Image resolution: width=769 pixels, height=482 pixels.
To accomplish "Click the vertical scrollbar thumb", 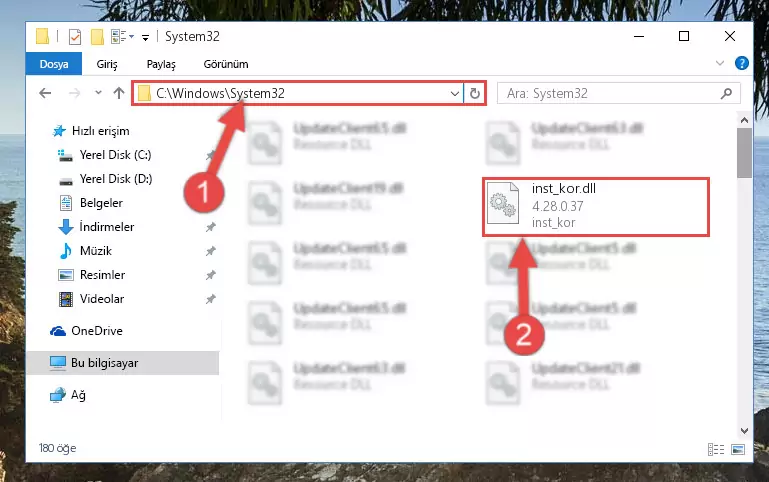I will point(744,152).
